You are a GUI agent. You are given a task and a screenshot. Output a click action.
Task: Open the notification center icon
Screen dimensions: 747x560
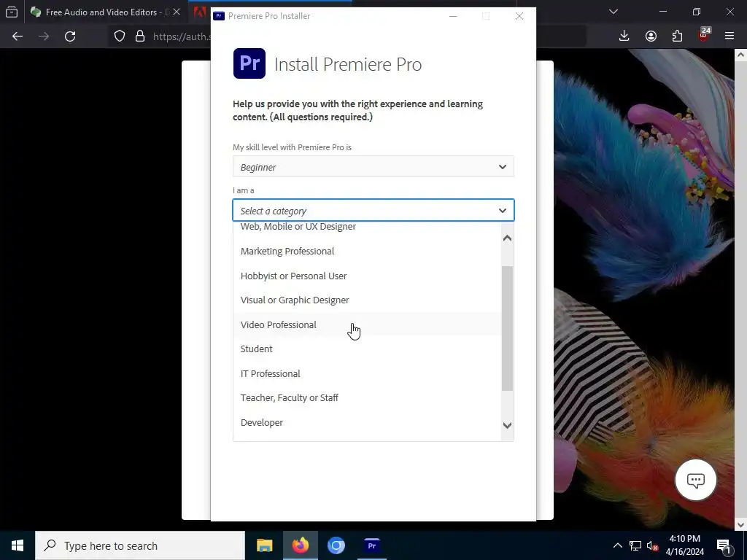coord(724,546)
